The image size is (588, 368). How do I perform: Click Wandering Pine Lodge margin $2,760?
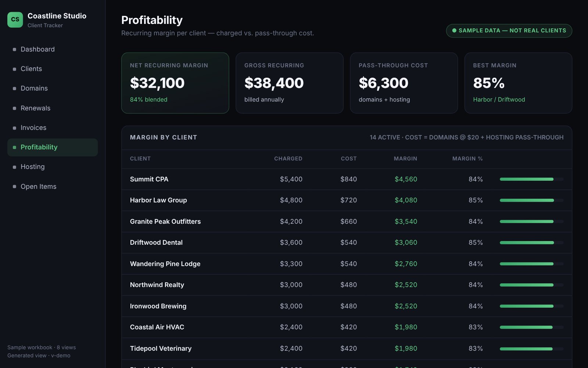pyautogui.click(x=406, y=264)
